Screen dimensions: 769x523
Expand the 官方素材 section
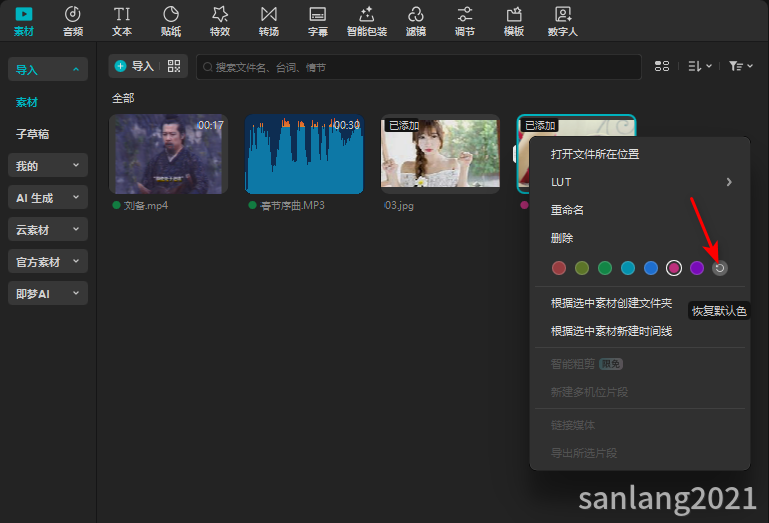click(x=48, y=261)
